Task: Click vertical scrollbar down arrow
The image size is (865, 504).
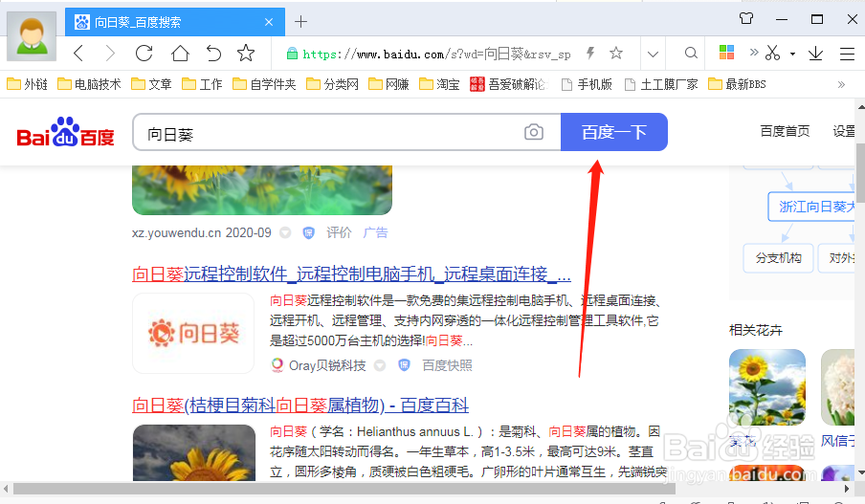Action: coord(860,473)
